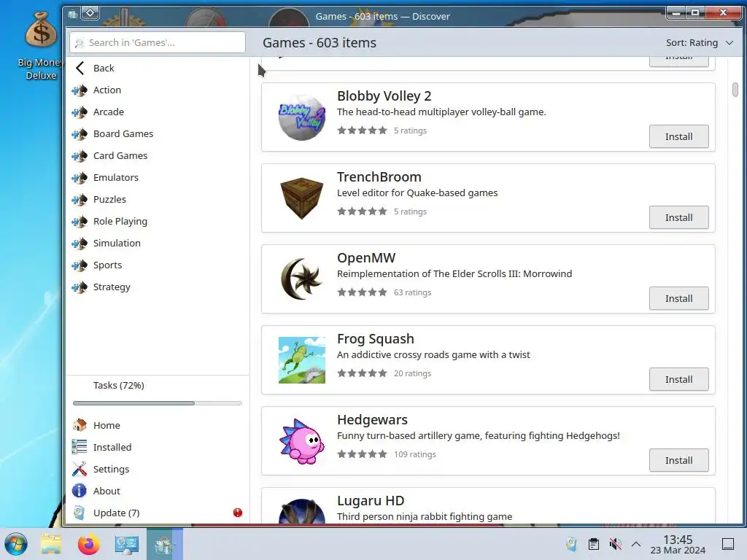Image resolution: width=747 pixels, height=560 pixels.
Task: Open the Lugaru HD title
Action: click(371, 501)
